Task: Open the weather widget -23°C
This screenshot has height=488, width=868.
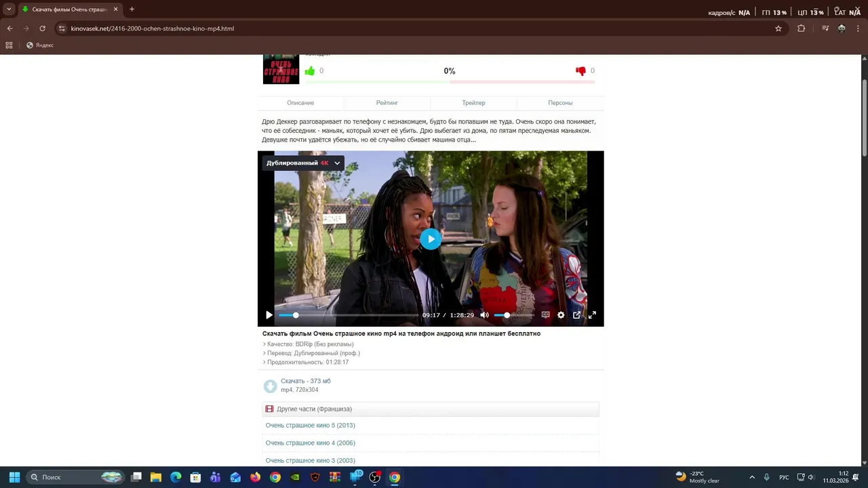Action: [x=697, y=477]
